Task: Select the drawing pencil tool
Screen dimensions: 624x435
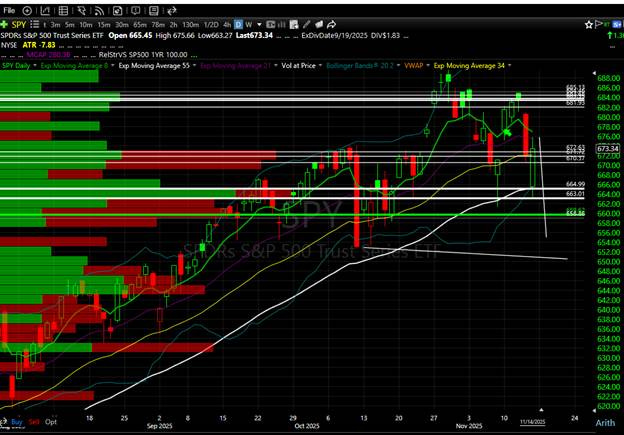Action: (x=306, y=25)
